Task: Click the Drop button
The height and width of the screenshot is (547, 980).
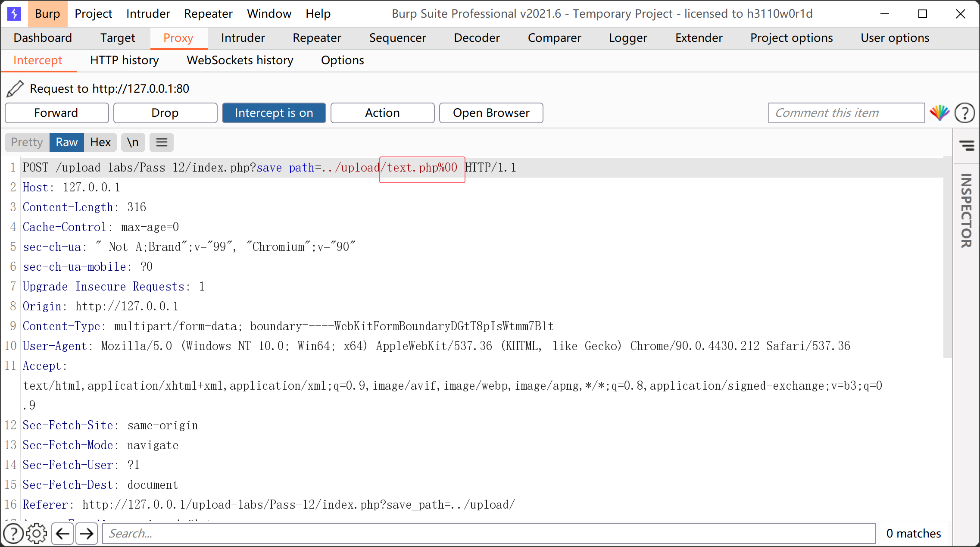Action: [165, 113]
